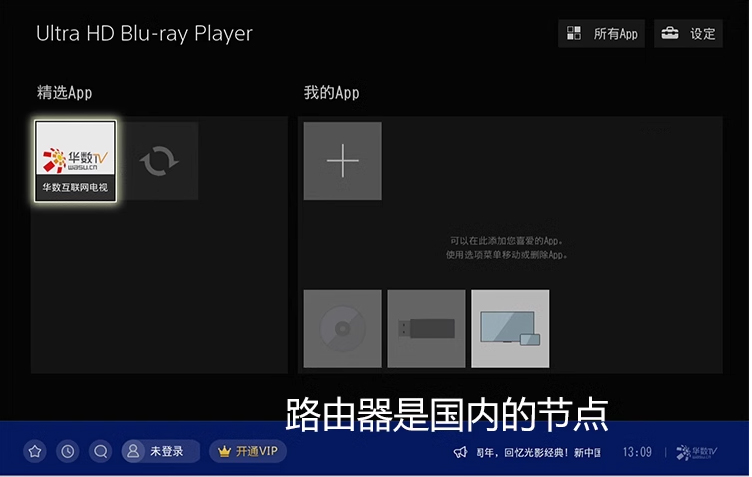Open 所有App list
This screenshot has height=477, width=752.
coord(601,34)
